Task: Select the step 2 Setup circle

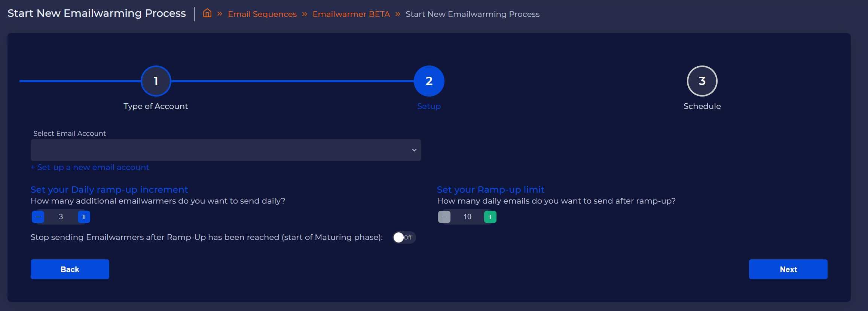Action: (429, 81)
